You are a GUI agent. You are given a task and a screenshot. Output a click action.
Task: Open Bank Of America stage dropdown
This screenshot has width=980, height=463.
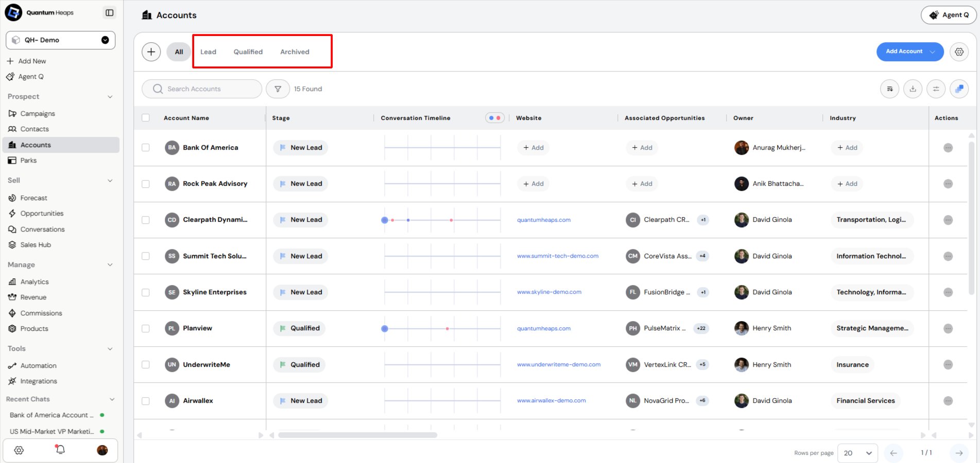pyautogui.click(x=301, y=148)
